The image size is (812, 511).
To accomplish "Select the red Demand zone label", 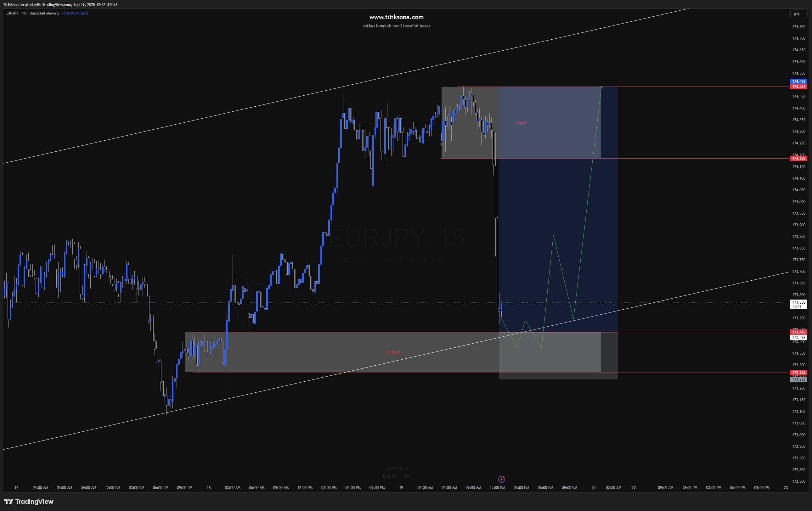I will pos(393,352).
